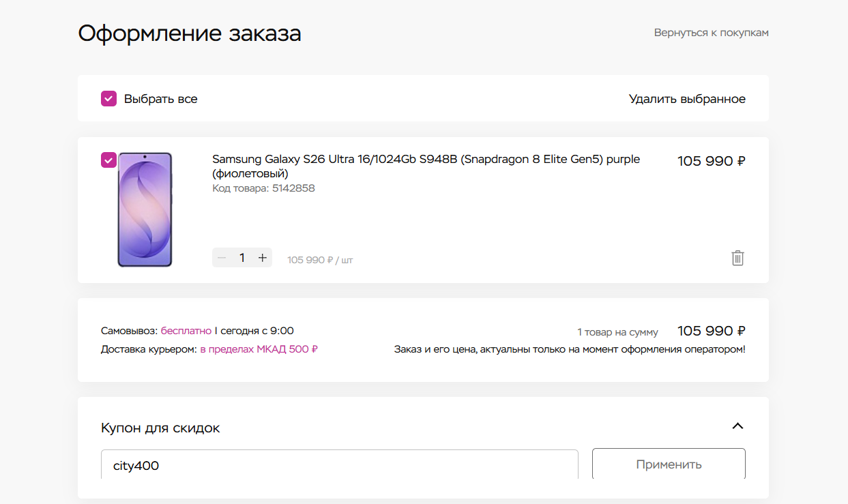Image resolution: width=848 pixels, height=504 pixels.
Task: Increase quantity with the plus button
Action: [x=262, y=258]
